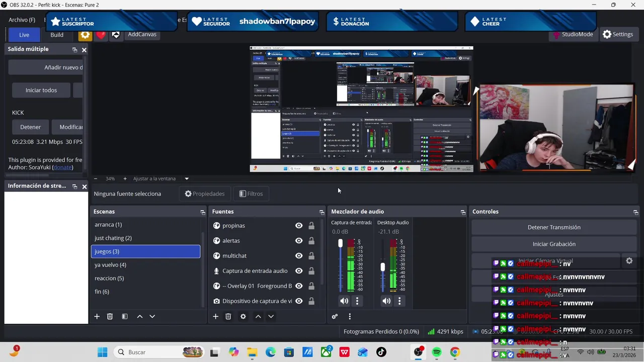
Task: Open Ajustar a la ventana zoom dropdown
Action: click(187, 178)
